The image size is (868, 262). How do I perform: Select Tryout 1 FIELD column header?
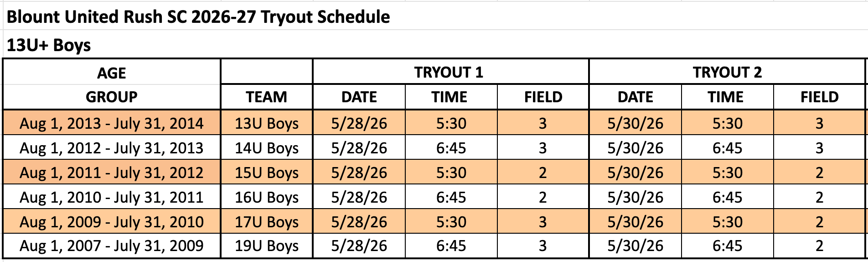click(542, 97)
